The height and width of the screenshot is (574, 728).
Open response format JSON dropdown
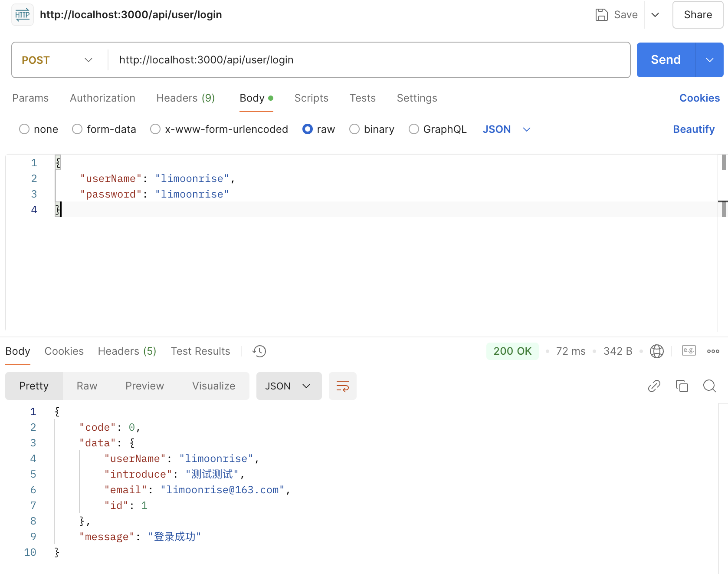[289, 386]
